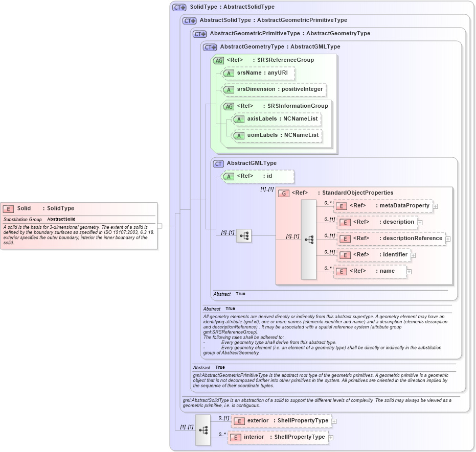Image resolution: width=476 pixels, height=452 pixels.
Task: Click the G icon of StandardObjectProperties
Action: (x=284, y=194)
